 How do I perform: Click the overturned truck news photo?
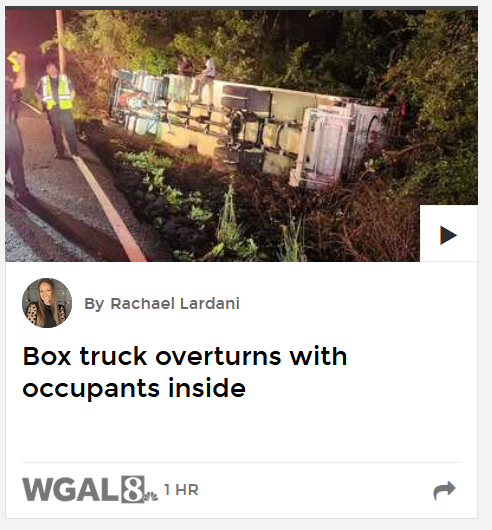pos(241,136)
